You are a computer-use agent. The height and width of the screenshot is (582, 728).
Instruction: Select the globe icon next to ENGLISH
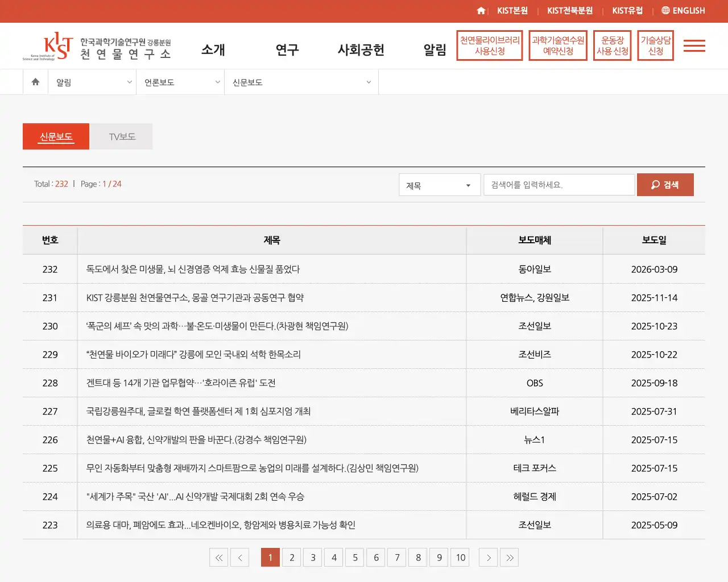[665, 10]
